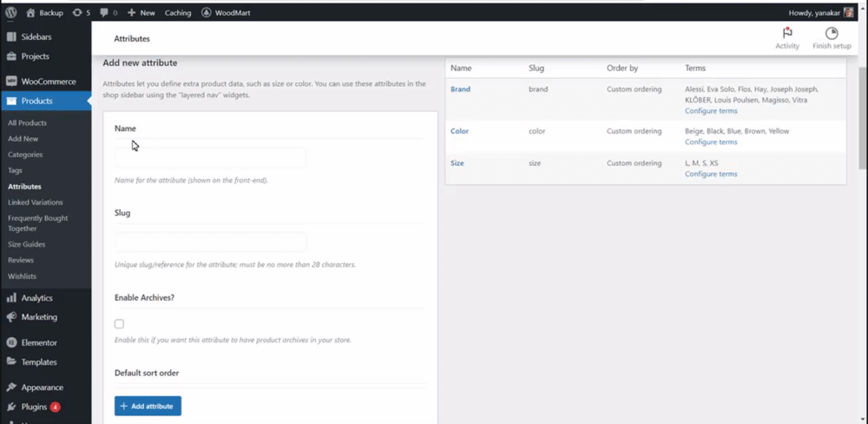This screenshot has width=868, height=424.
Task: Open Frequently Bought Together submenu
Action: [x=37, y=223]
